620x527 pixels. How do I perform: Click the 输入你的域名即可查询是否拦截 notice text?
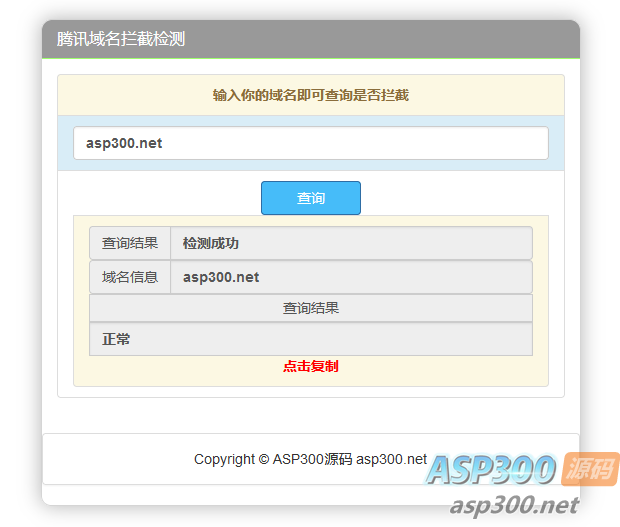(311, 95)
